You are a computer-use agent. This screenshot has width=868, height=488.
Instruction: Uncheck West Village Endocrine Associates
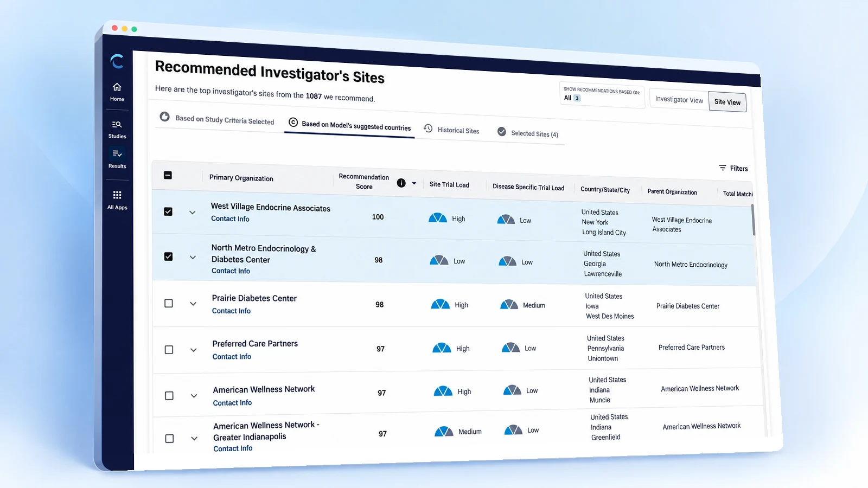[168, 211]
